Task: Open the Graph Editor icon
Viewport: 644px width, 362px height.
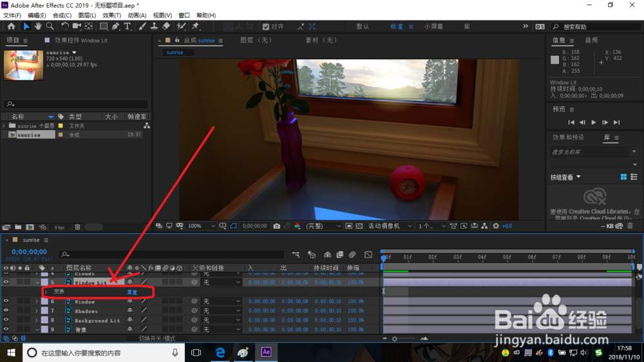Action: 368,255
